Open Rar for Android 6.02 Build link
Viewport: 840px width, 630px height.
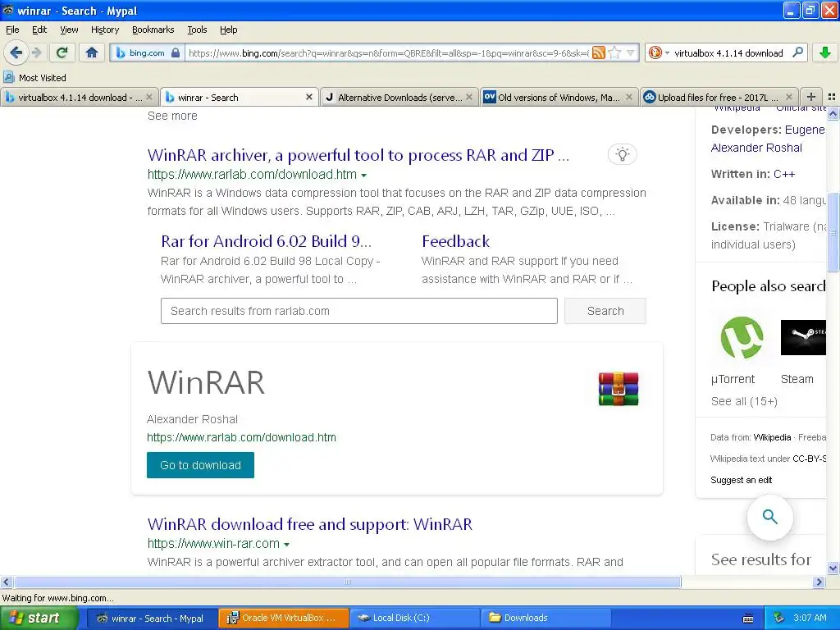[x=266, y=241]
